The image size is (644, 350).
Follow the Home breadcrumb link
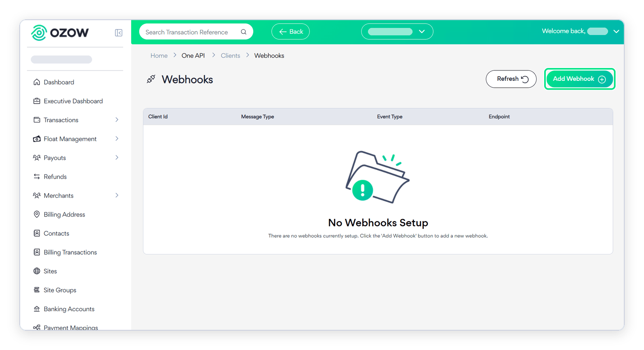pyautogui.click(x=159, y=56)
